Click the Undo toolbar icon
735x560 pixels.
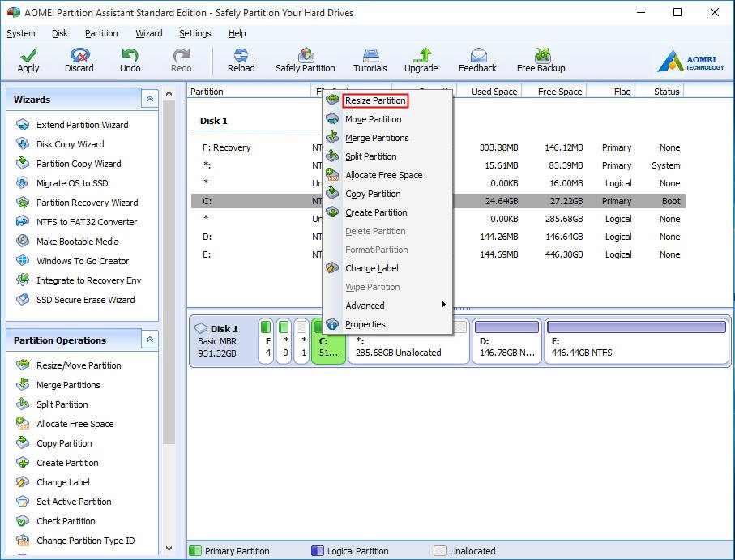point(130,58)
